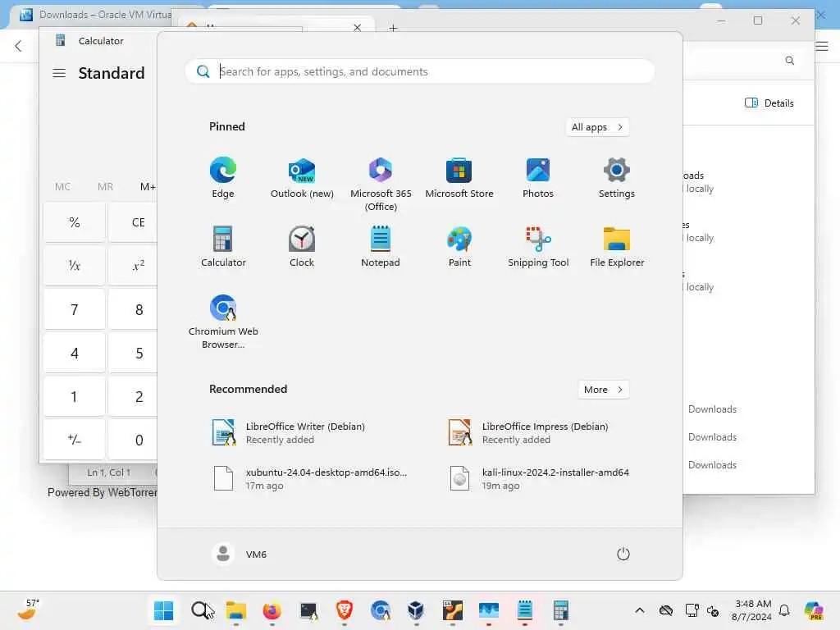Open Settings from the pinned apps

coord(617,178)
